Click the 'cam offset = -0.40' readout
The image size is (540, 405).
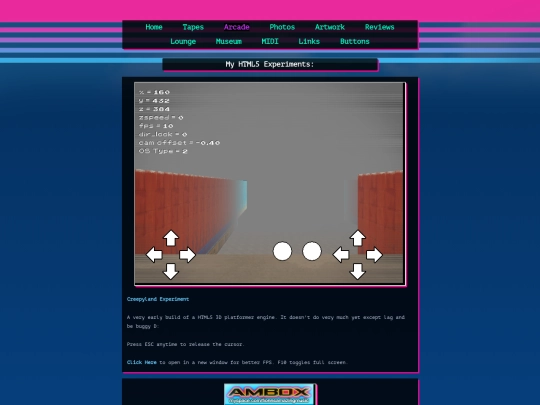click(179, 143)
